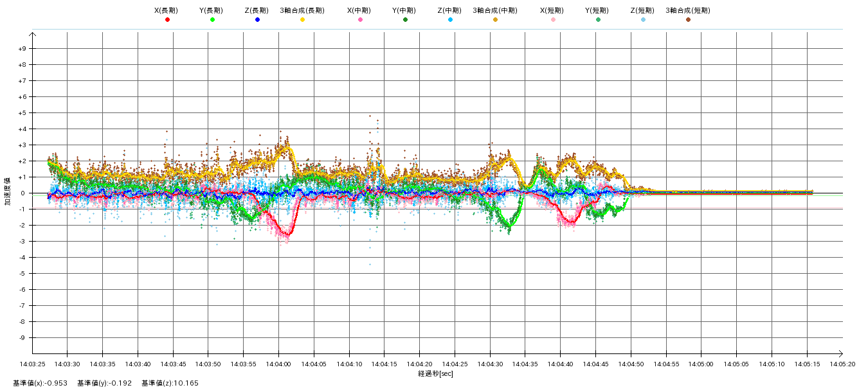Click the +9 value on the y-axis
Screen dimensions: 868x392
(x=22, y=49)
